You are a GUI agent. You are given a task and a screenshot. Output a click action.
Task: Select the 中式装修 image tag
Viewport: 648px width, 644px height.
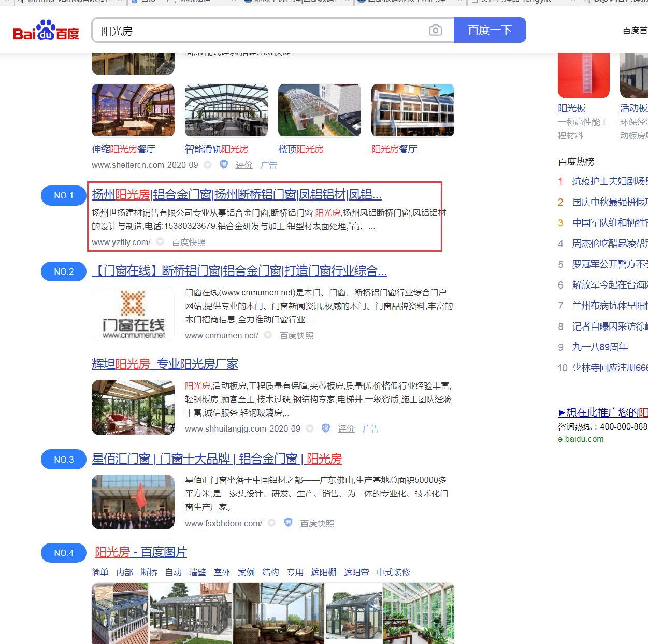(x=393, y=572)
